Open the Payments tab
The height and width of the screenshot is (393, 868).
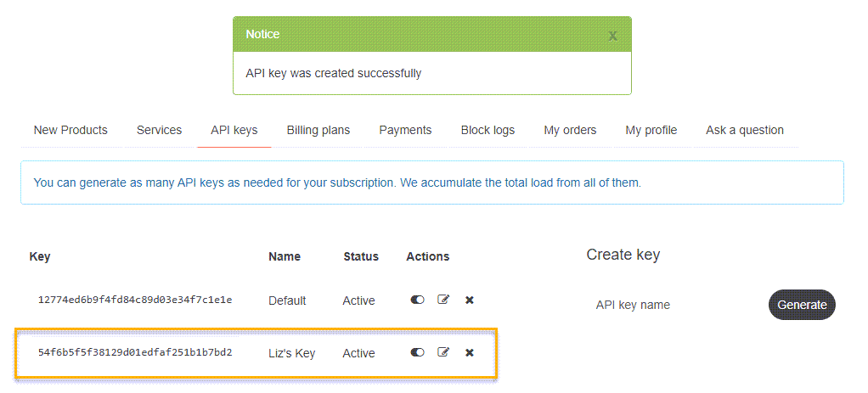[x=405, y=130]
